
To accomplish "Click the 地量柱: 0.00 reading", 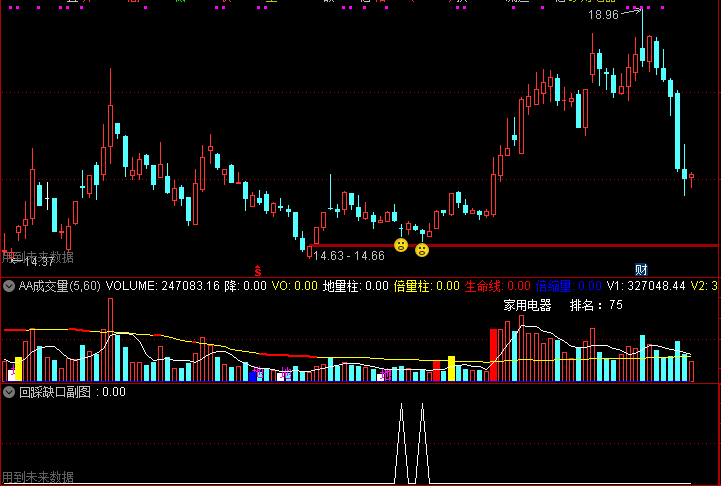I will pos(356,286).
